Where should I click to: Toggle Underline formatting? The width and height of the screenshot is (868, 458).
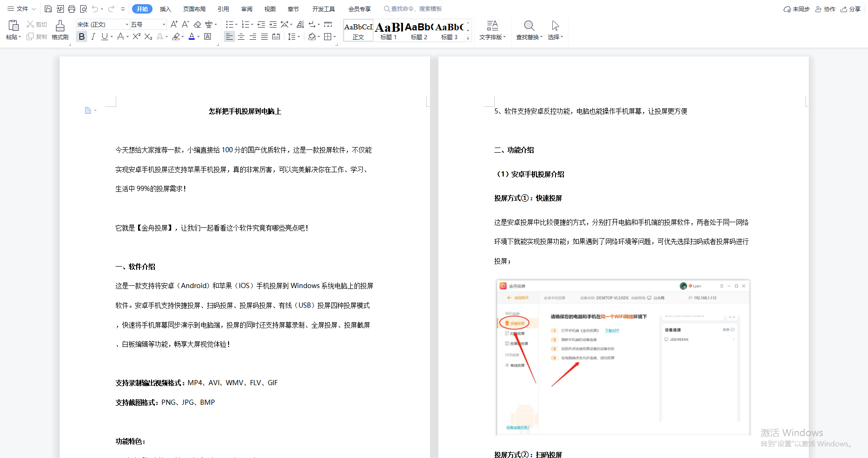point(104,36)
